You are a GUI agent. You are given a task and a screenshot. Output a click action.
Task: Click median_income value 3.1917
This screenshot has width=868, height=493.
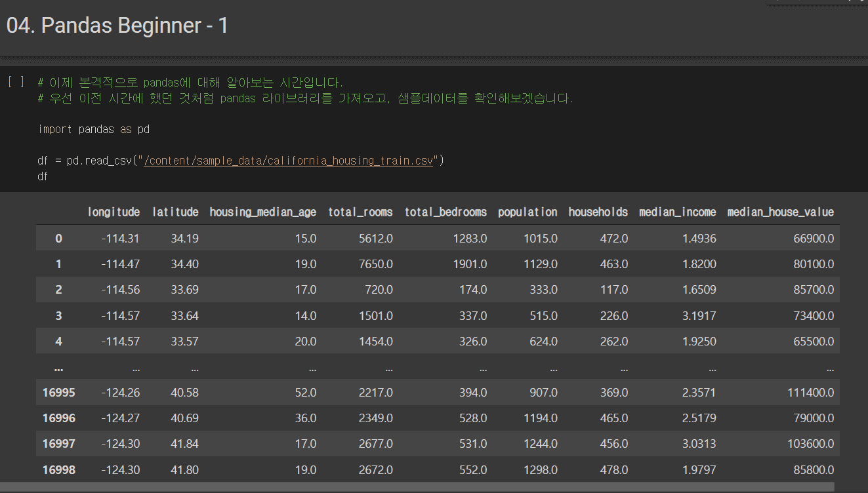pos(699,316)
